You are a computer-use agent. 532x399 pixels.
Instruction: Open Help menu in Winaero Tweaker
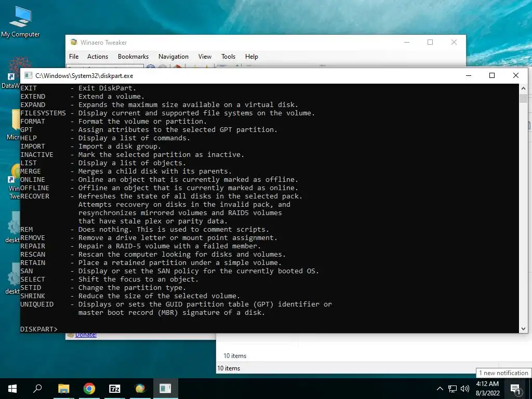coord(251,57)
